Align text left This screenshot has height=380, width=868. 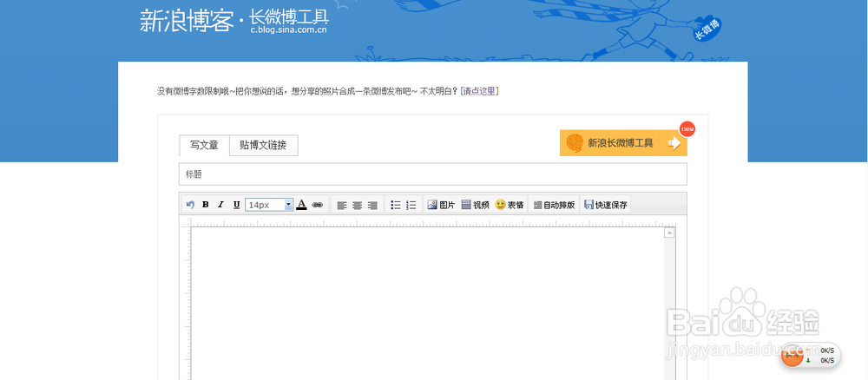pyautogui.click(x=341, y=206)
